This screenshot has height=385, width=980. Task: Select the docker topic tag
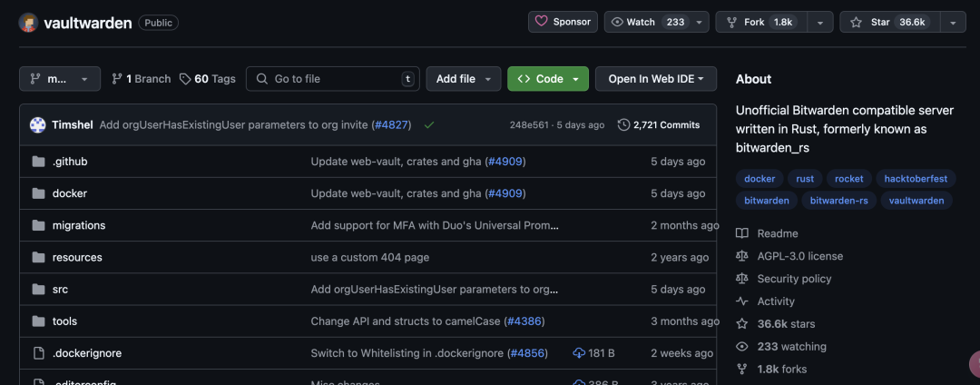[x=759, y=179]
